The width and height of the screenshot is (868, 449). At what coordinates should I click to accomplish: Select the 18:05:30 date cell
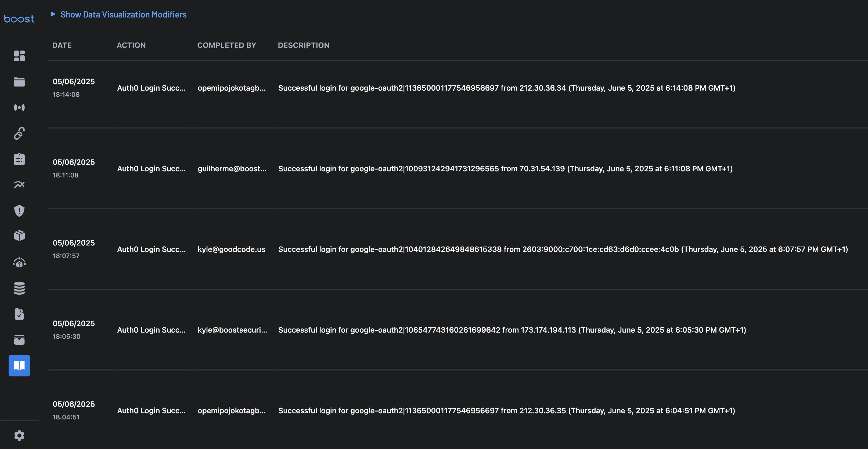pyautogui.click(x=73, y=330)
